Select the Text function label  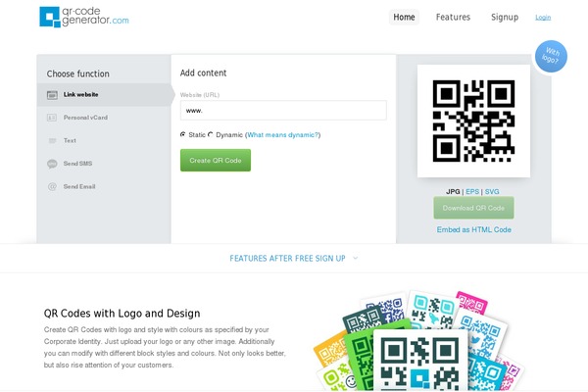70,141
